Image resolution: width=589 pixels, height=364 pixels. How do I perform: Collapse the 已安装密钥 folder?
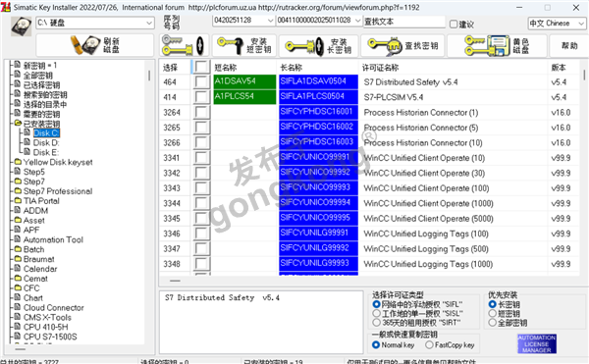pos(18,123)
